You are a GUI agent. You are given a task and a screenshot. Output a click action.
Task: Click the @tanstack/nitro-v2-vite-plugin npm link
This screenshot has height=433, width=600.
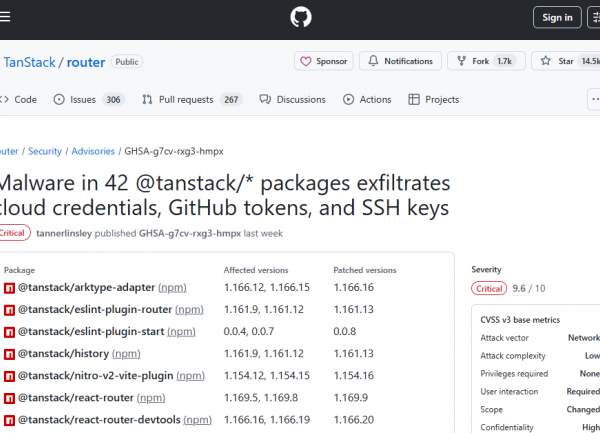click(x=190, y=376)
